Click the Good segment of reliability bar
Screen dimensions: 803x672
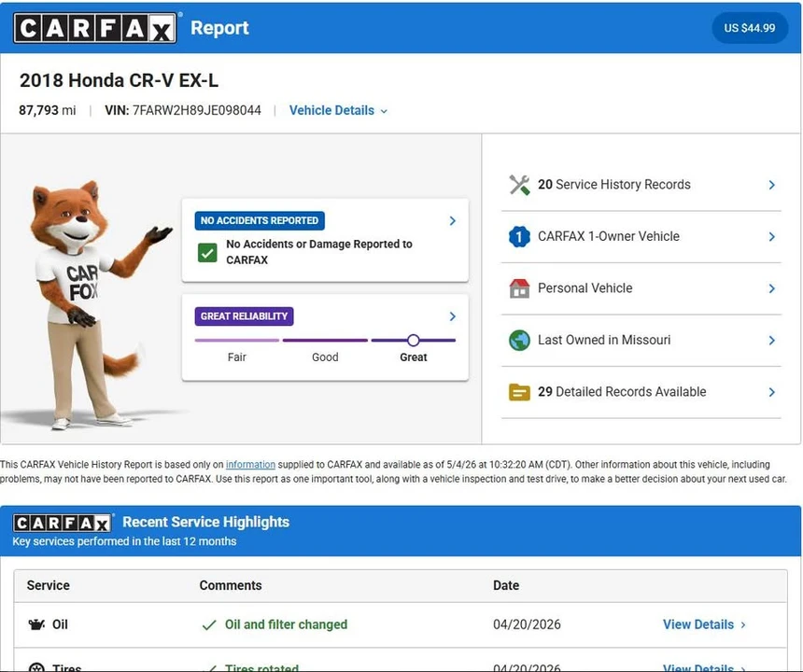325,341
